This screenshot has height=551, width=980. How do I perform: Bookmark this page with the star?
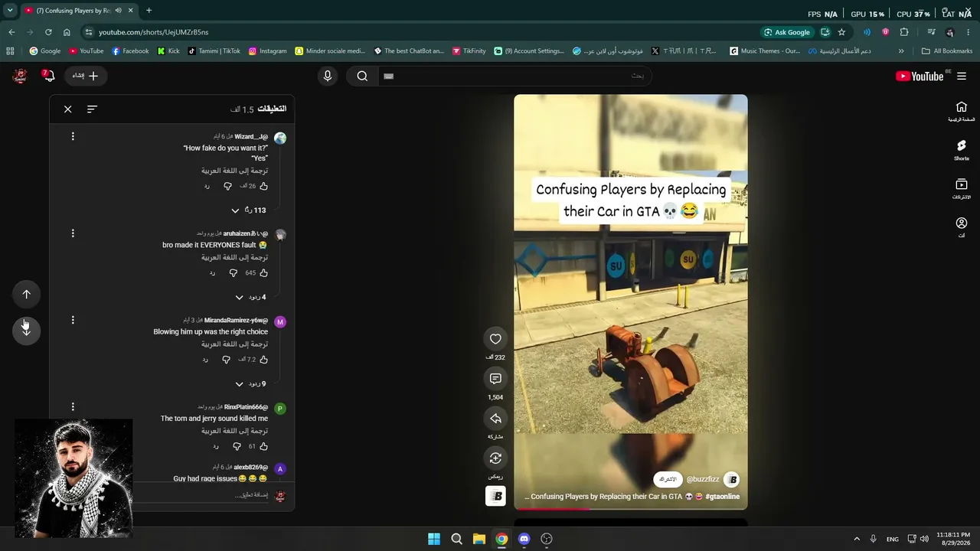(841, 32)
